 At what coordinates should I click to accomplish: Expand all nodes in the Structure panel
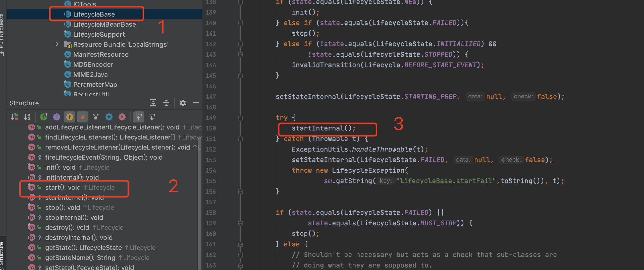(x=153, y=103)
